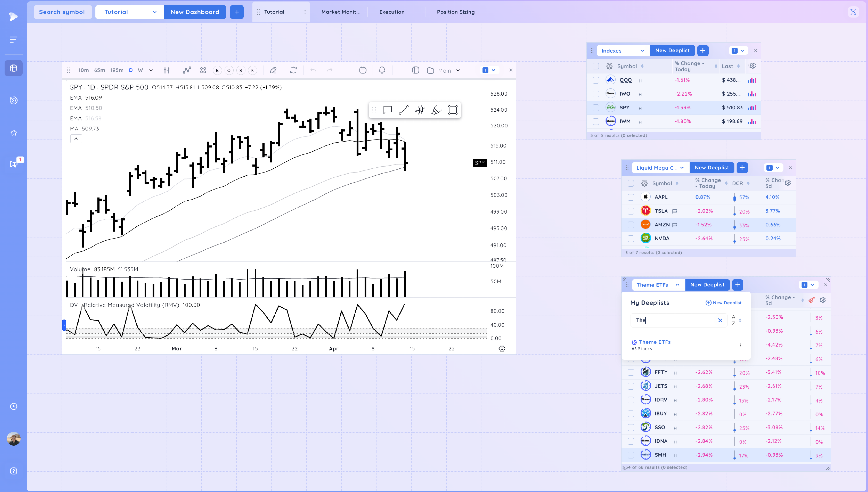Click the alert bell icon
868x492 pixels.
coord(382,70)
